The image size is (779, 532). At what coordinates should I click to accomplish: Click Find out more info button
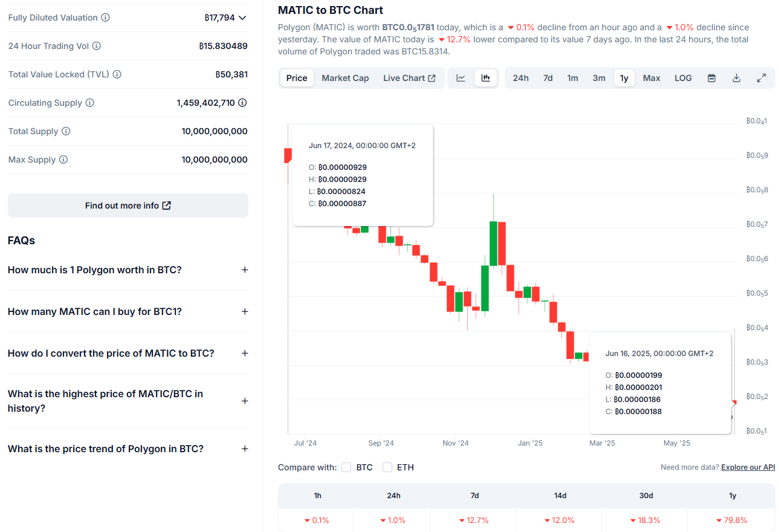128,206
